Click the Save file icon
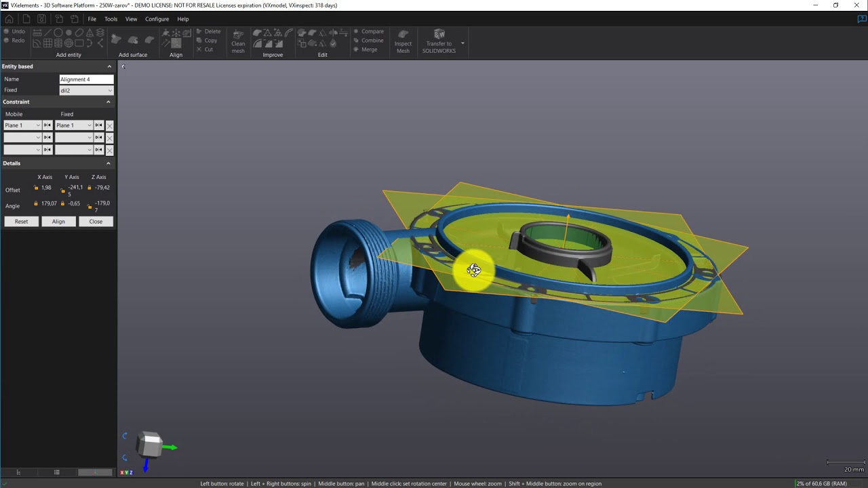This screenshot has width=868, height=488. [41, 19]
